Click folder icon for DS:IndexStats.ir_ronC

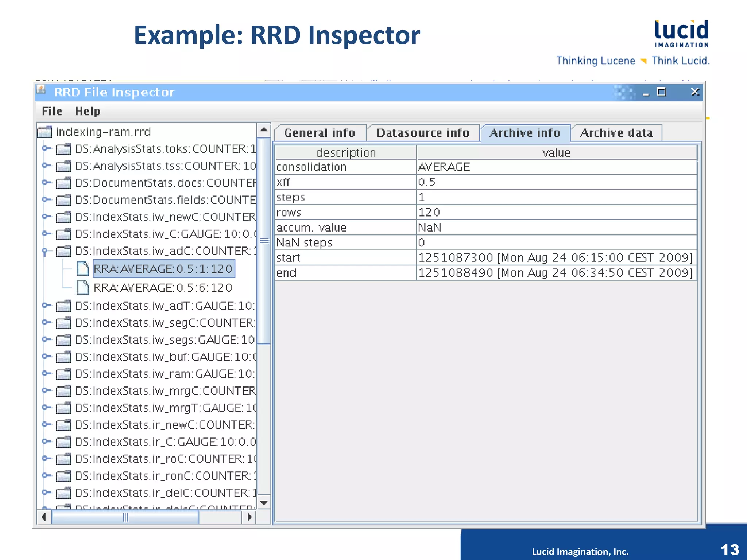63,476
